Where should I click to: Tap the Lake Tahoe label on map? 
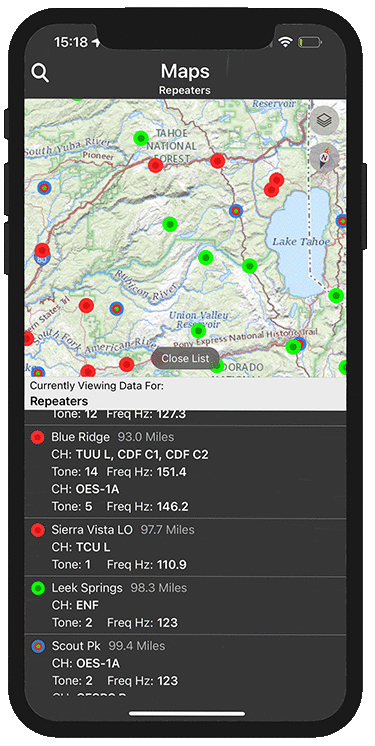coord(301,242)
